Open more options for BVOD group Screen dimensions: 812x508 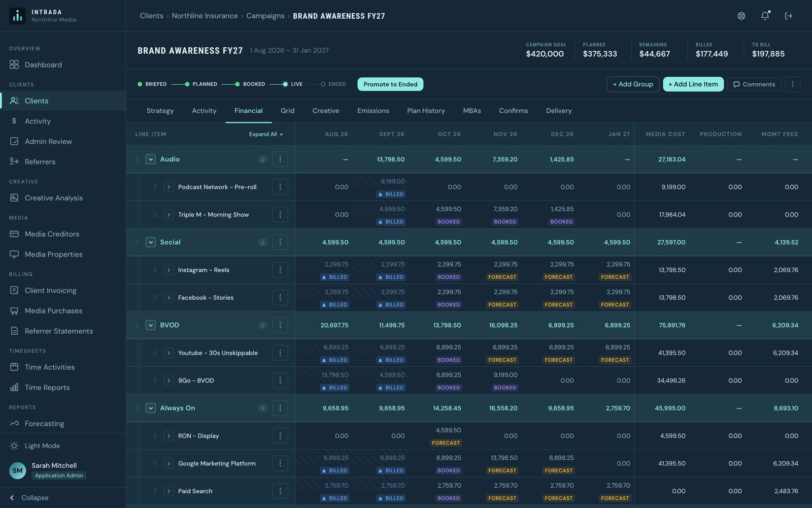[x=280, y=325]
